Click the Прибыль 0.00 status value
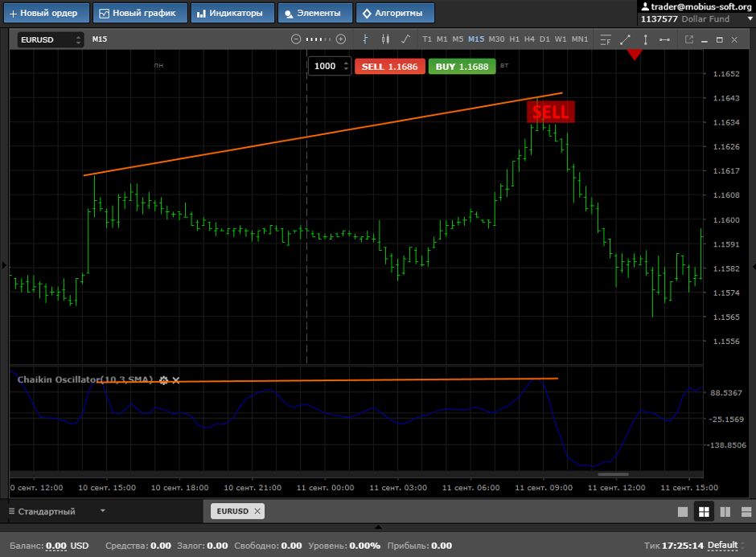Screen dimensions: 756x557 pyautogui.click(x=442, y=546)
